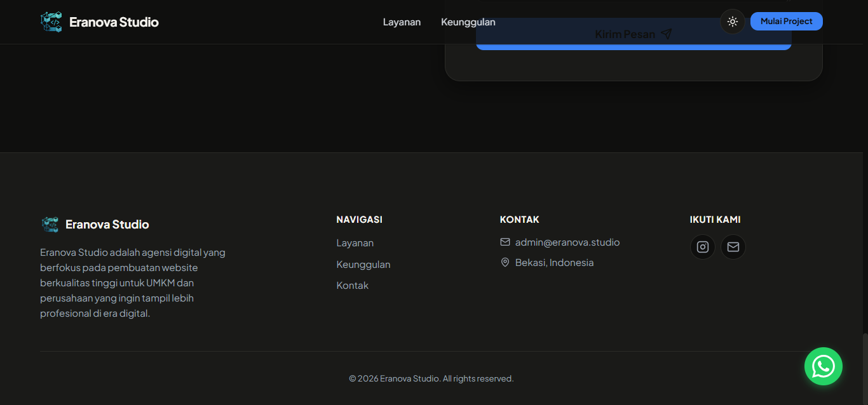
Task: Click the KONTAK footer heading
Action: [x=520, y=220]
